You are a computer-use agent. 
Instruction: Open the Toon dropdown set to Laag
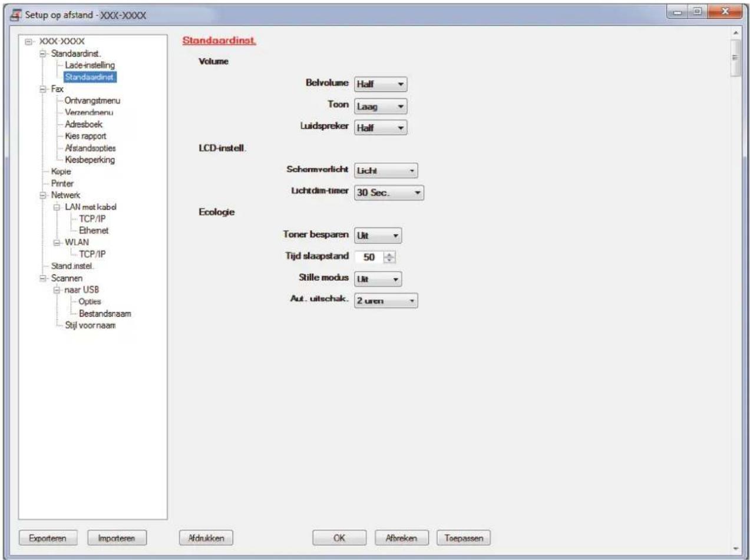pos(380,107)
